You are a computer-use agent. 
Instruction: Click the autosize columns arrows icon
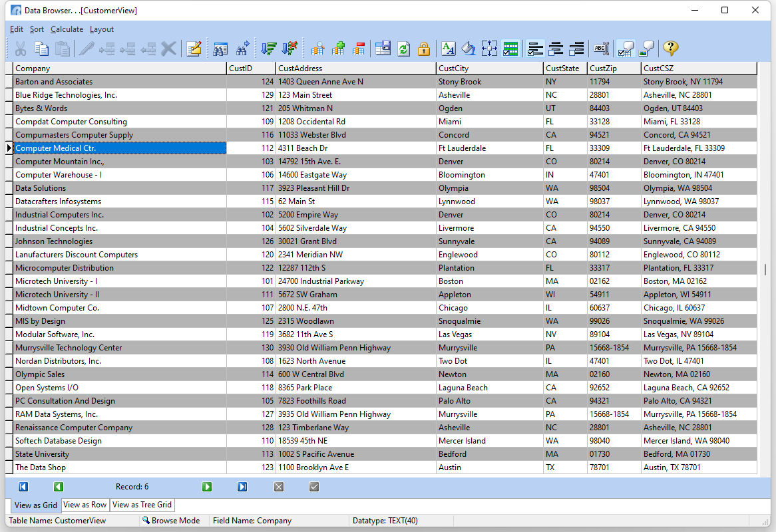click(x=489, y=49)
